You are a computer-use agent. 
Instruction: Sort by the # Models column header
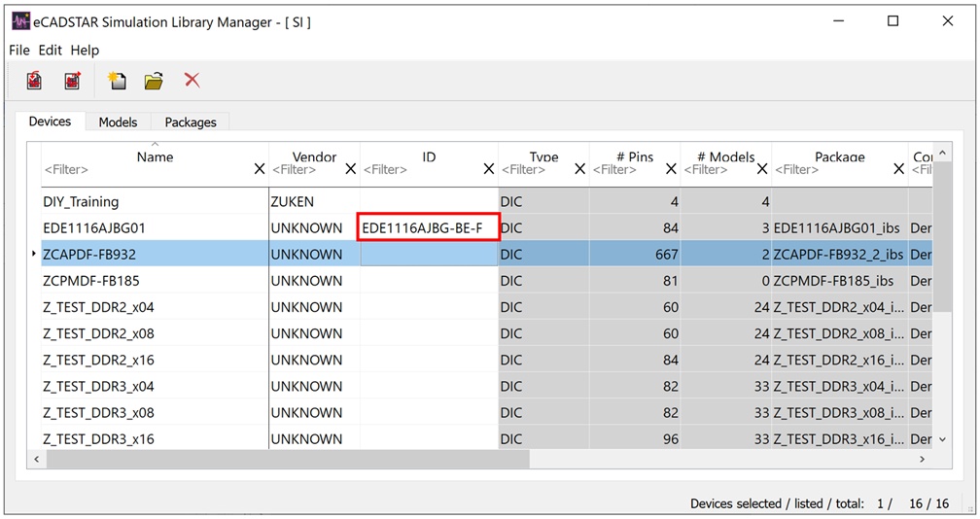[726, 156]
